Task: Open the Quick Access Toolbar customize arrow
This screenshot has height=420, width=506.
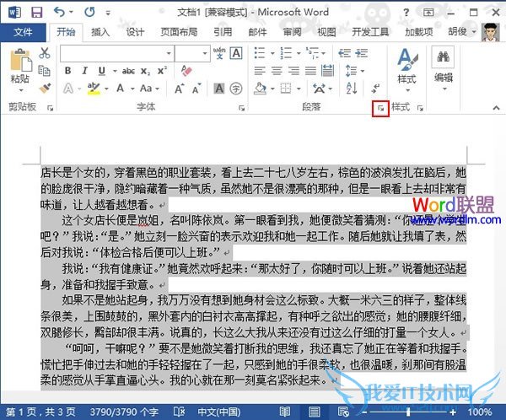Action: click(x=108, y=13)
